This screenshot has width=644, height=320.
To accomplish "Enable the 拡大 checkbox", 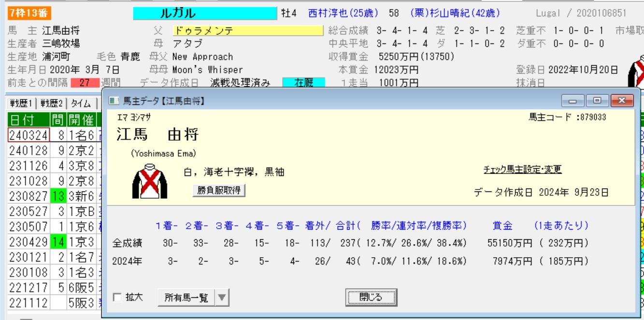I will (116, 298).
